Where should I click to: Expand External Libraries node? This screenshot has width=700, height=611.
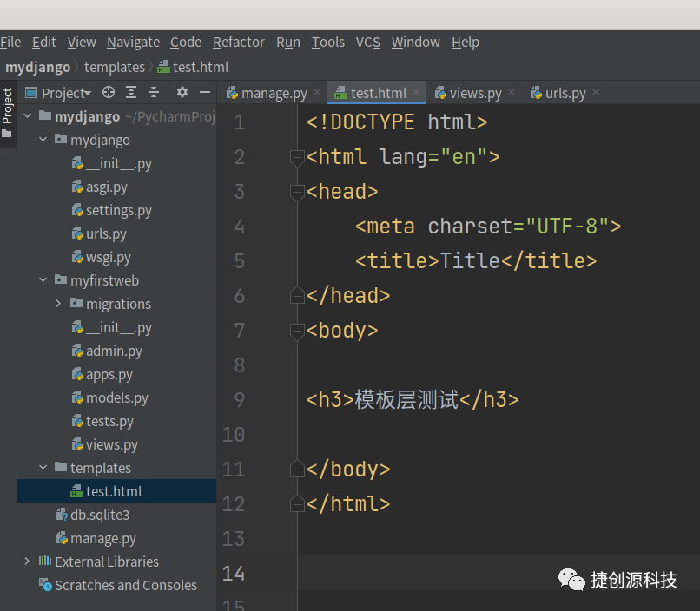pyautogui.click(x=27, y=561)
